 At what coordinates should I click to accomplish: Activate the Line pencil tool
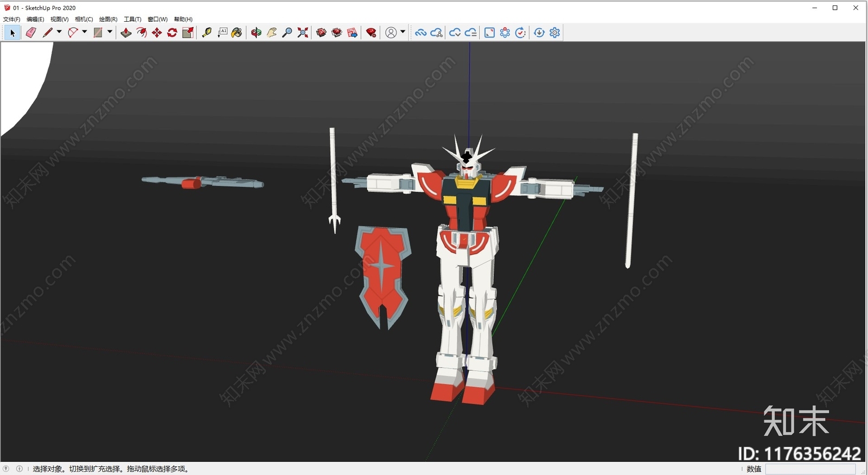pos(48,33)
